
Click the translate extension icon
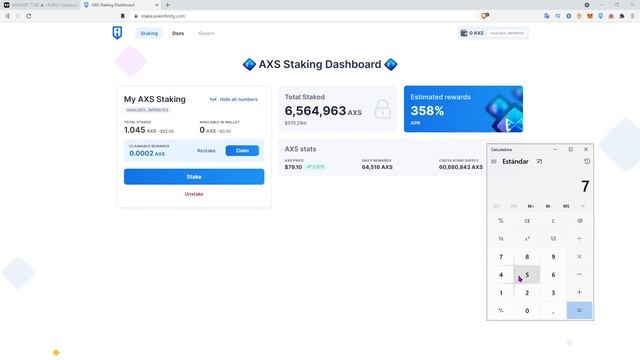pyautogui.click(x=547, y=16)
